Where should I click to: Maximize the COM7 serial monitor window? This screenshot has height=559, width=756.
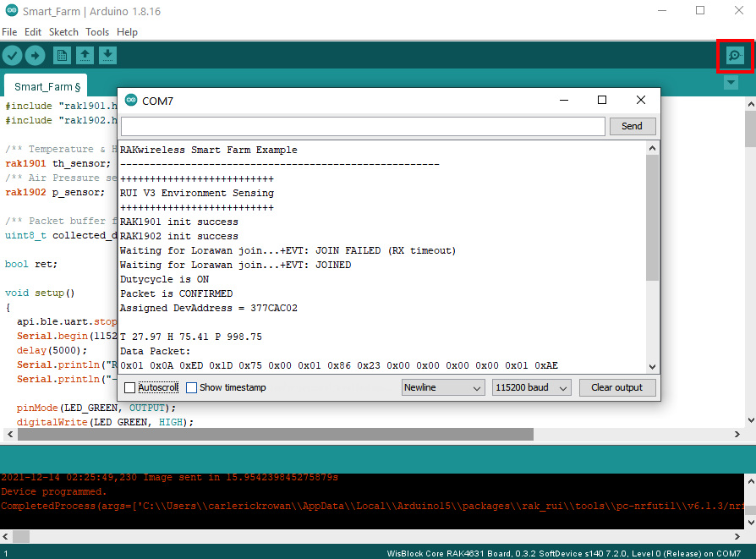pyautogui.click(x=602, y=100)
